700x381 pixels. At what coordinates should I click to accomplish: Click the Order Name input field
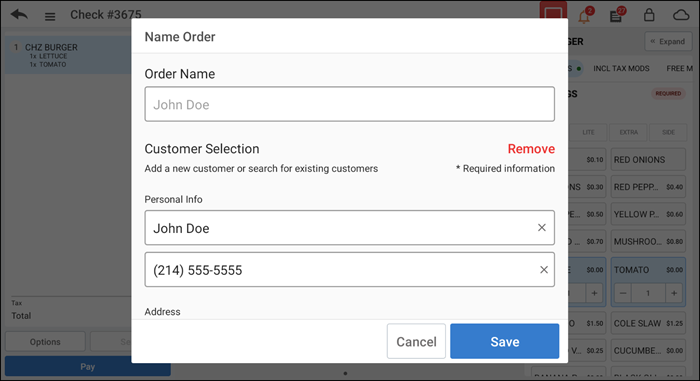tap(350, 104)
